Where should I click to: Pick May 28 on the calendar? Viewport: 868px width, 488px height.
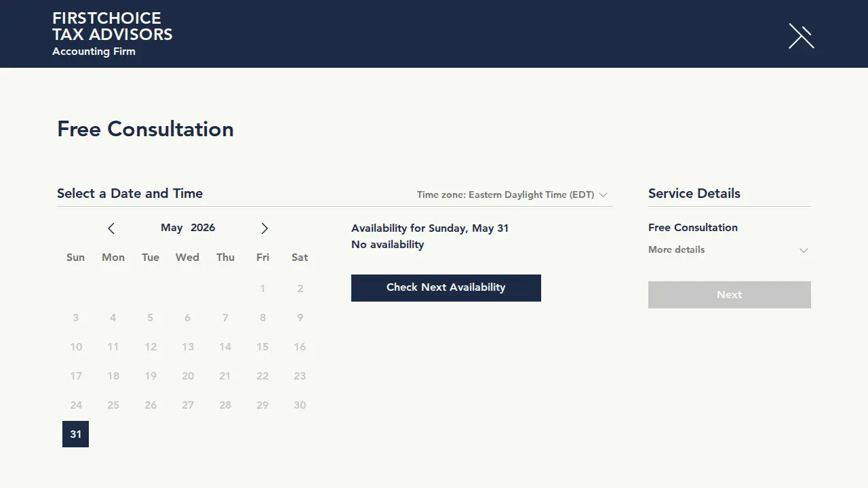(x=225, y=405)
